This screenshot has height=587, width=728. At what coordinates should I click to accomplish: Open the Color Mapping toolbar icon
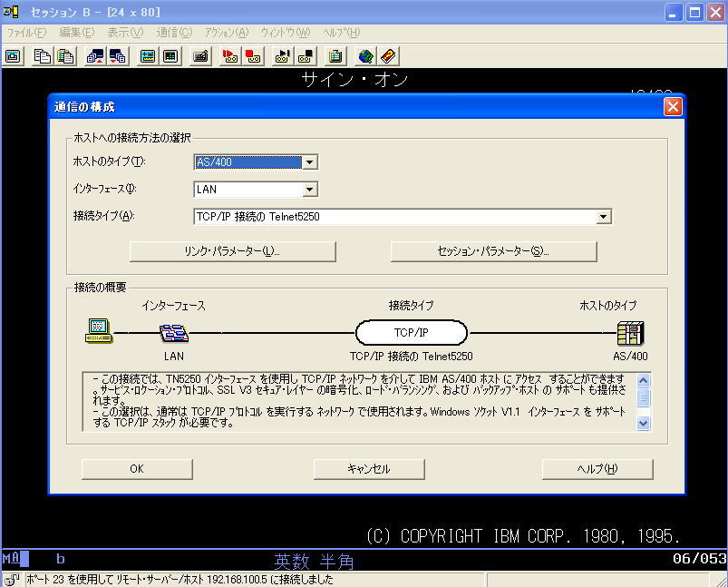coord(170,56)
